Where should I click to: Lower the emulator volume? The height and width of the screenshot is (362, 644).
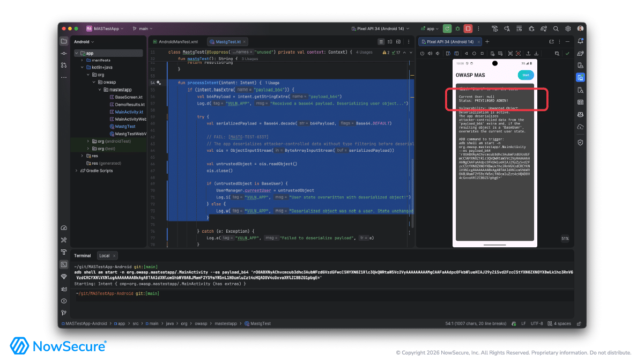438,53
